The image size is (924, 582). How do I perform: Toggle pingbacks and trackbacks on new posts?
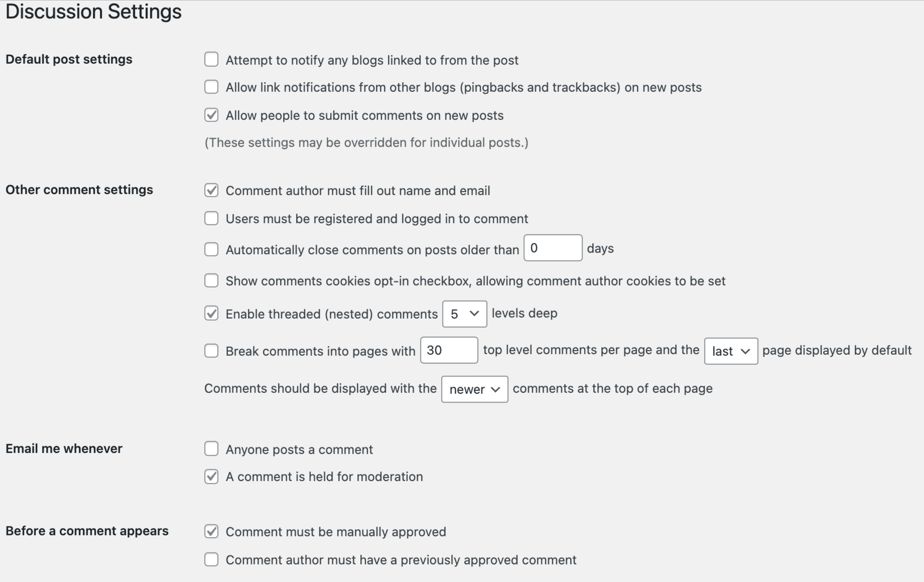[211, 87]
